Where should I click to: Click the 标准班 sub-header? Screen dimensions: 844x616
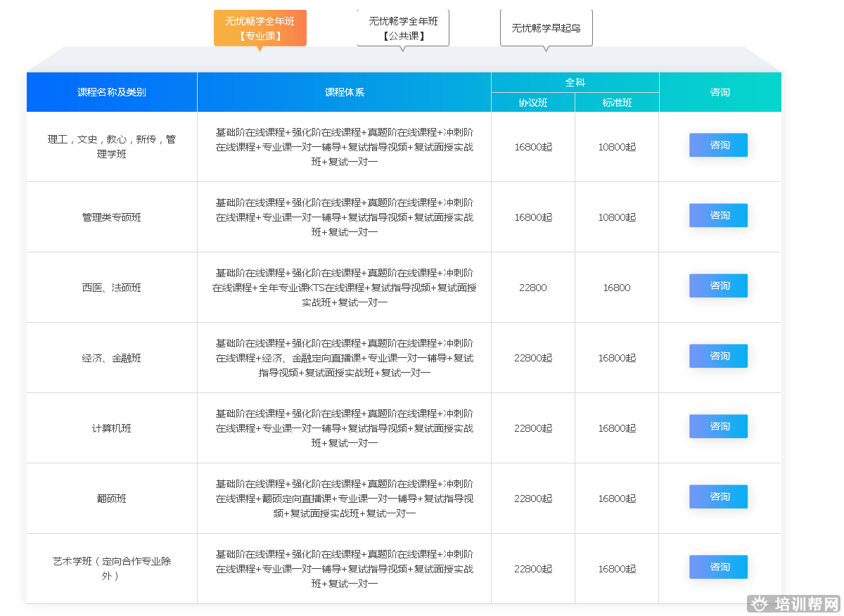(x=617, y=103)
